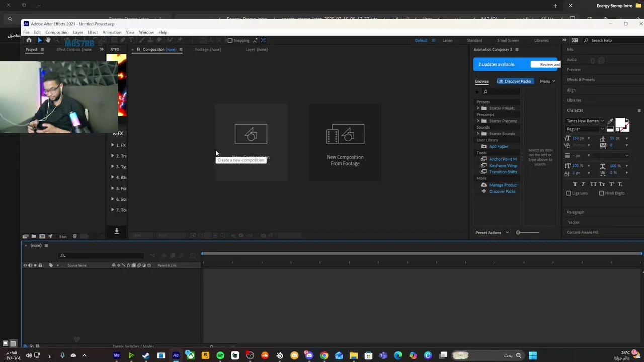Enable the Ligatures checkbox
The height and width of the screenshot is (362, 644).
[569, 193]
